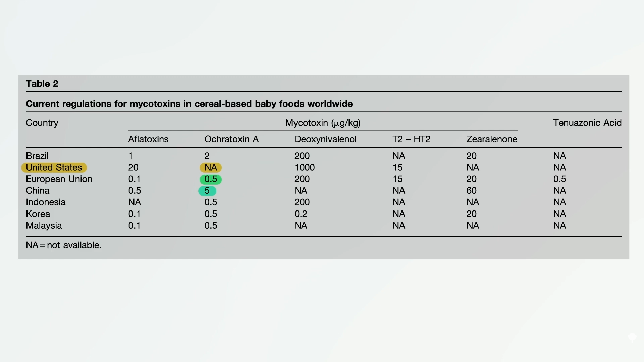The image size is (644, 362).
Task: Click the Deoxynivalenol column header
Action: [x=325, y=139]
